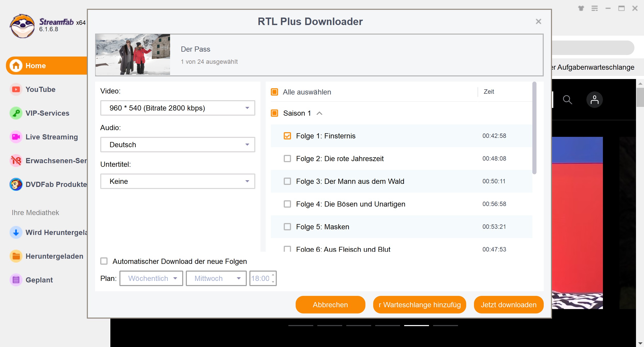This screenshot has height=347, width=644.
Task: Click main window scrollbar down arrow
Action: 640,343
